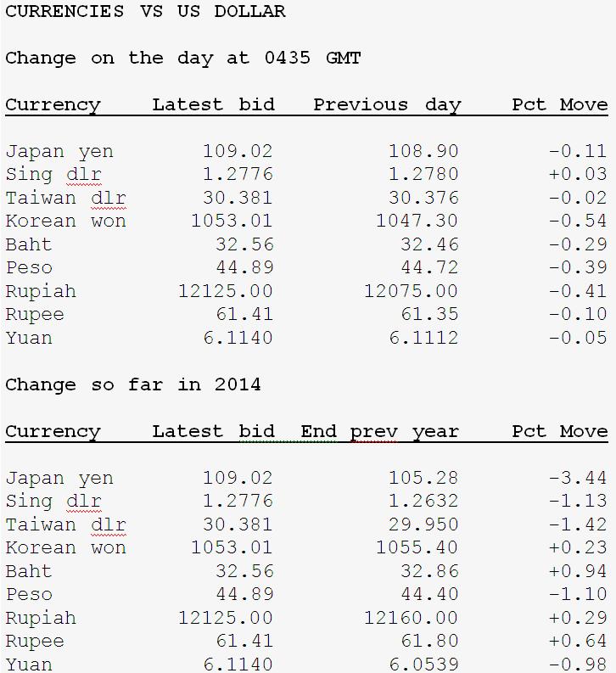Image resolution: width=616 pixels, height=673 pixels.
Task: Click the Yuan end prev year value 6.0539
Action: click(x=423, y=665)
